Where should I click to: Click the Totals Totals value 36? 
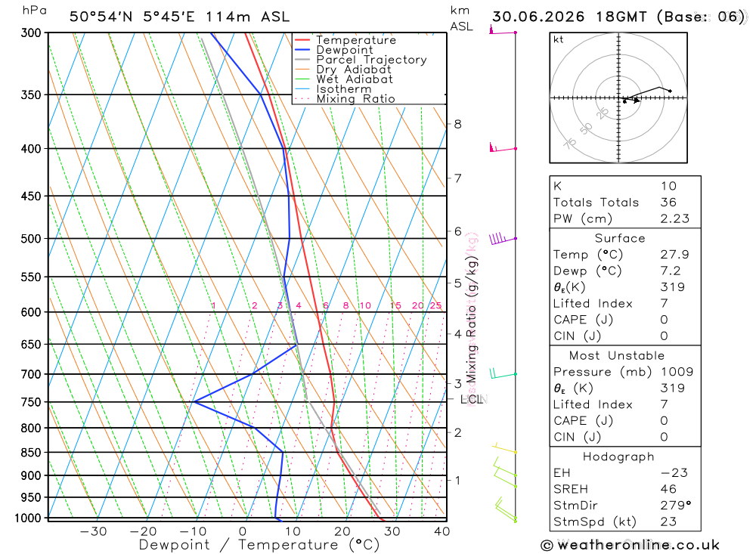point(669,203)
